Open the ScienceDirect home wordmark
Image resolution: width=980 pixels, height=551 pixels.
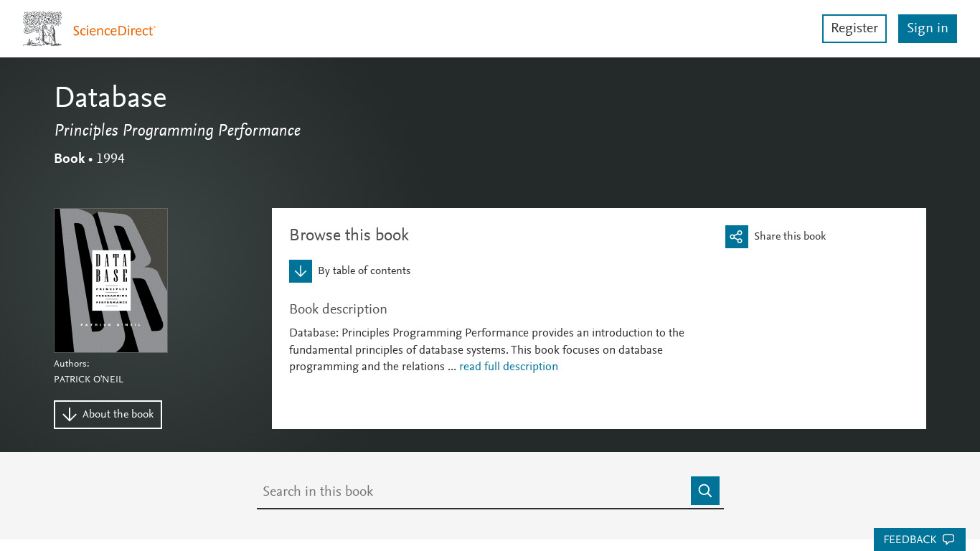tap(114, 31)
